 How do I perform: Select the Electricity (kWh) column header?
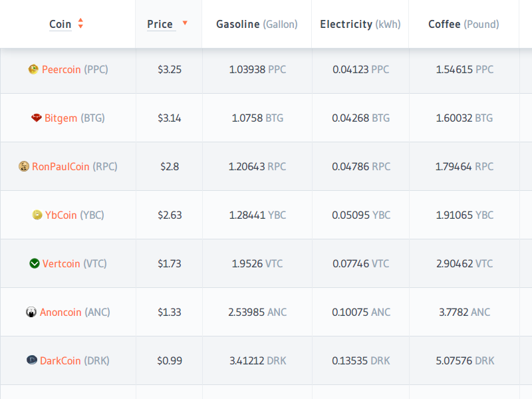click(360, 25)
